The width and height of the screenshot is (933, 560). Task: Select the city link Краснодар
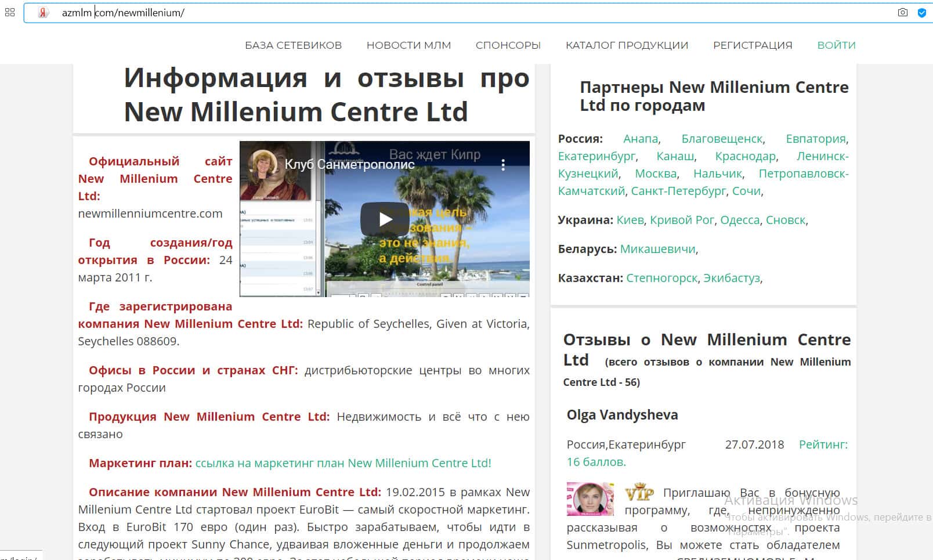(x=746, y=156)
